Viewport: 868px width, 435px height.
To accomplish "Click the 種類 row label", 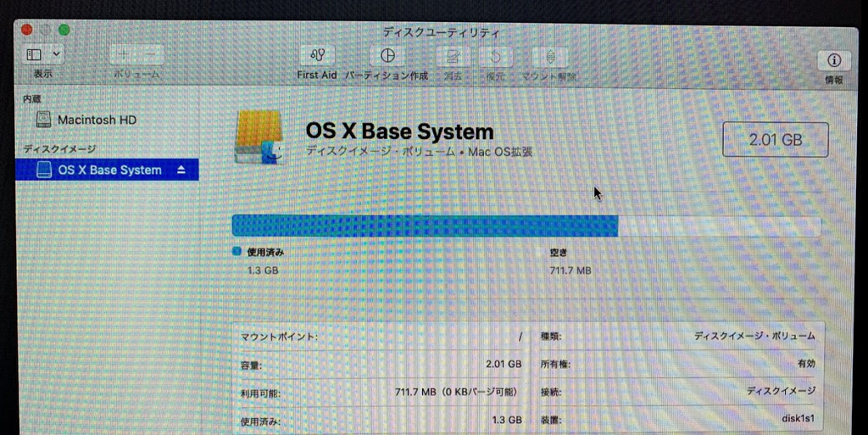I will (x=551, y=337).
